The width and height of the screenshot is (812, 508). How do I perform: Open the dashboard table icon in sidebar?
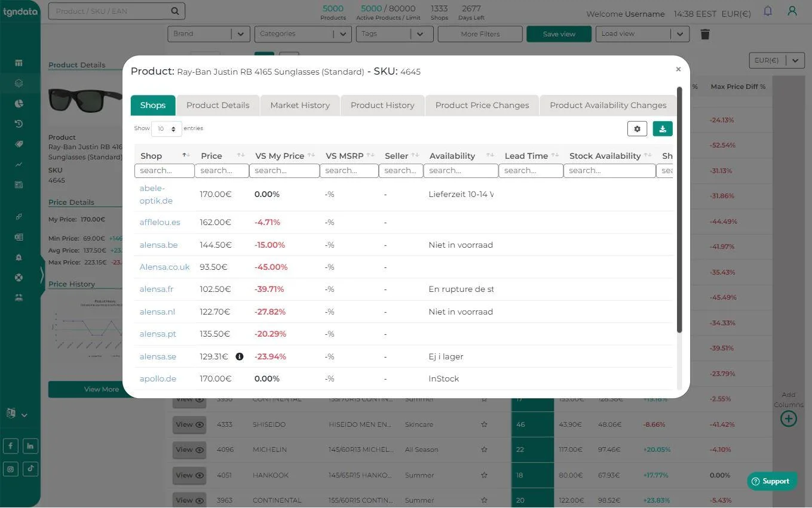point(19,63)
